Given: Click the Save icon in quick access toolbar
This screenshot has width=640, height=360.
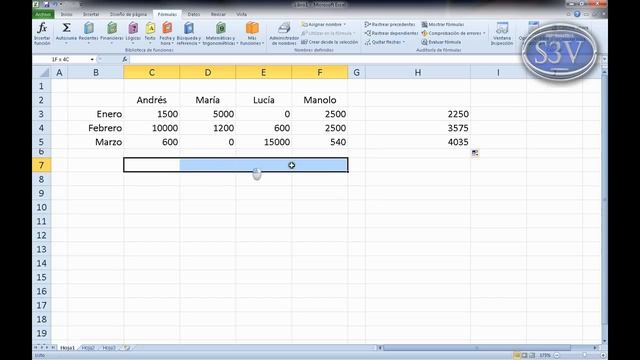Looking at the screenshot, I should pyautogui.click(x=46, y=4).
